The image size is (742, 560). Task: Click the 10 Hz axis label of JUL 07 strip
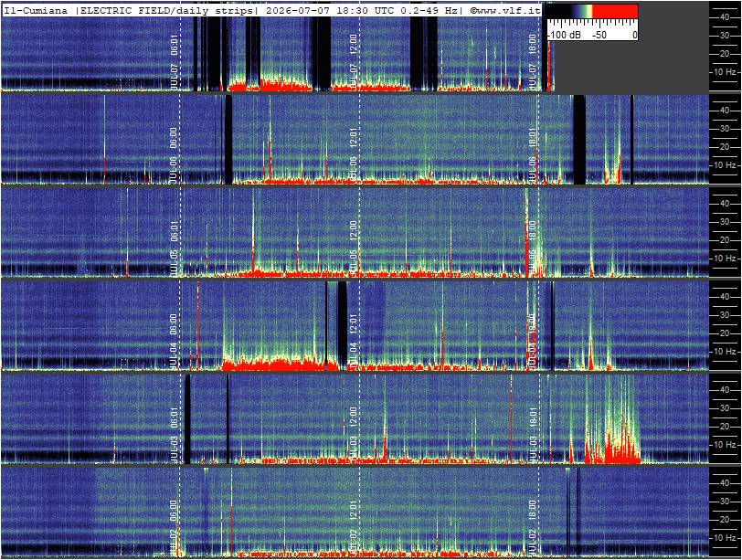point(725,72)
